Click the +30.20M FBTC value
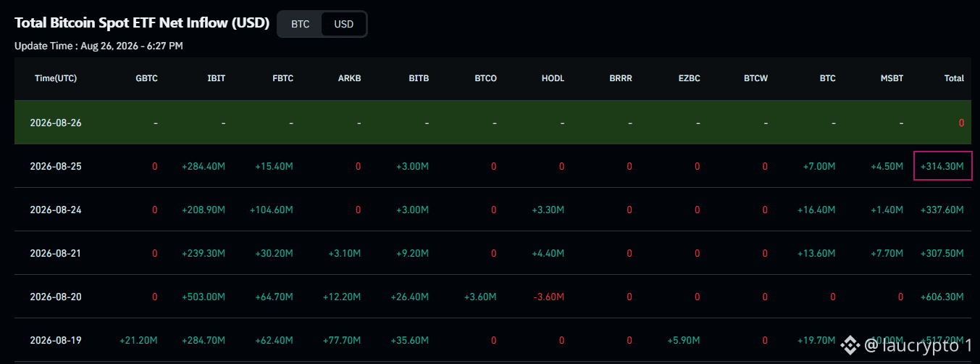The image size is (980, 364). pos(274,254)
